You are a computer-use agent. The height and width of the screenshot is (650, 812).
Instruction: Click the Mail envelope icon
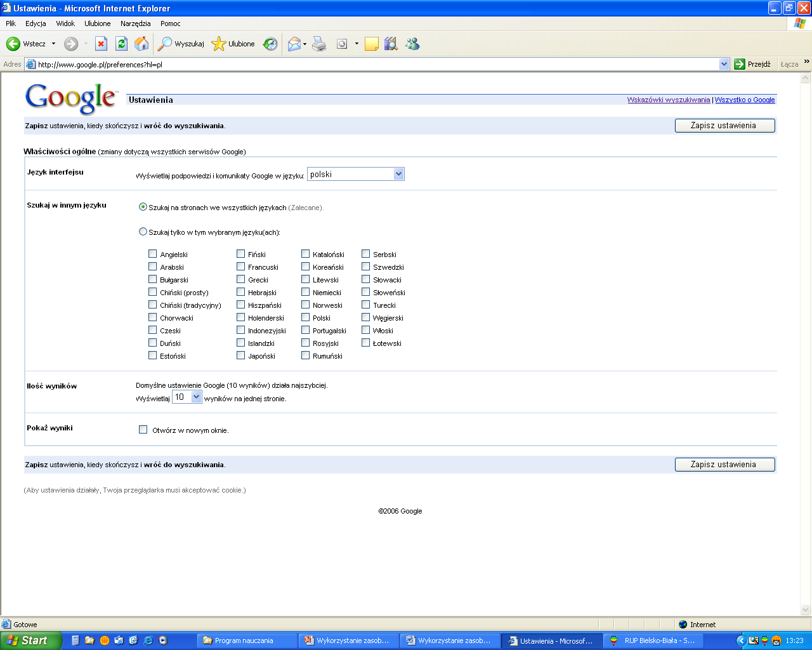294,44
